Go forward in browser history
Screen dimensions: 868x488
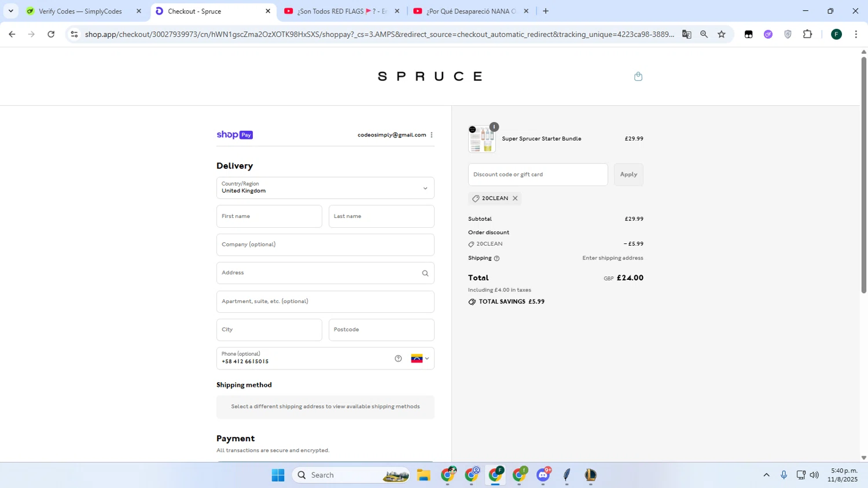tap(31, 34)
